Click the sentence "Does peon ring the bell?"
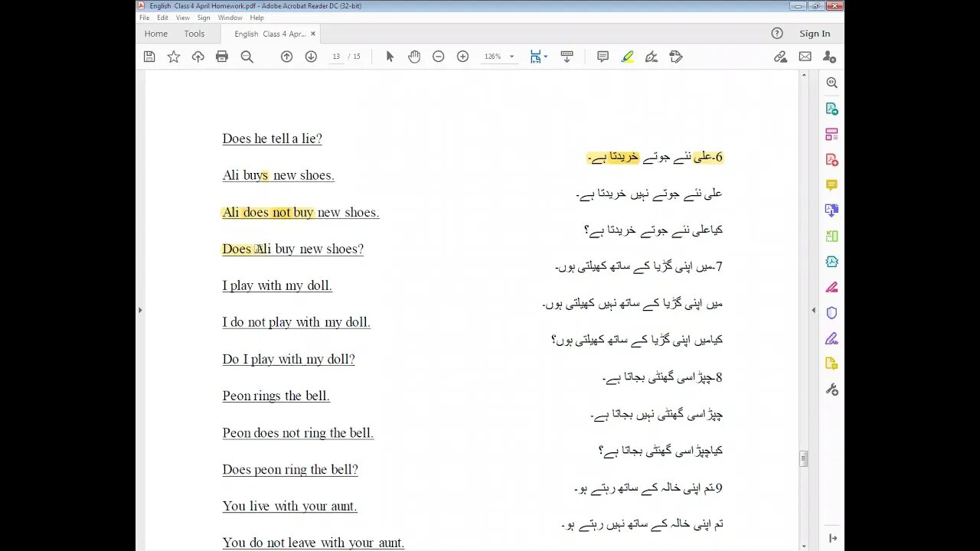980x551 pixels. 290,469
